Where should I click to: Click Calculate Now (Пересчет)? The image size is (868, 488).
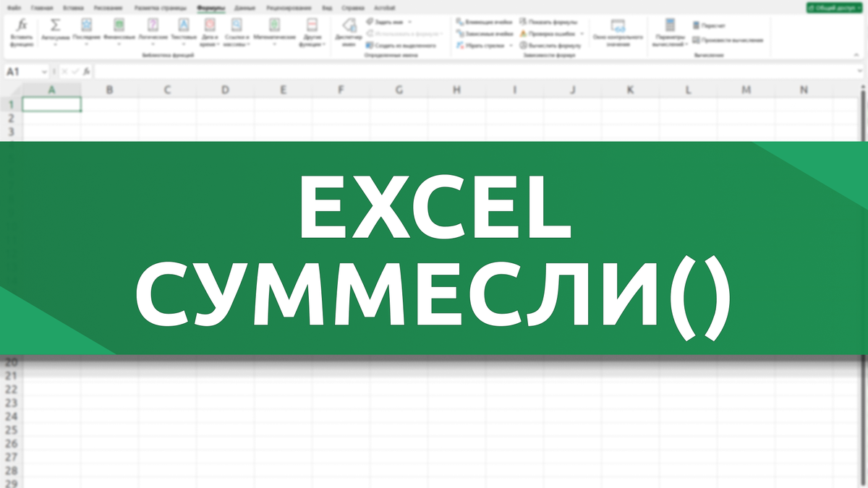point(709,25)
